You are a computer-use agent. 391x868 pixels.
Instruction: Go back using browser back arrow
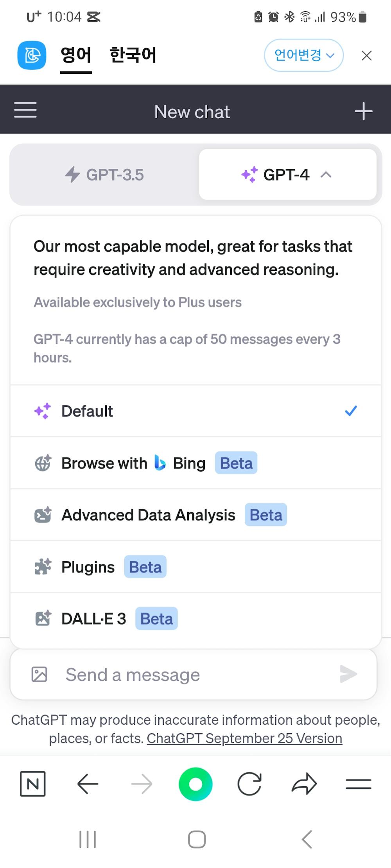click(x=88, y=784)
